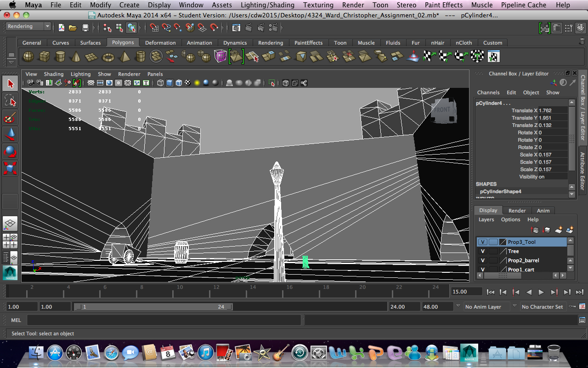Screen dimensions: 588x368
Task: Play animation forwards
Action: click(541, 292)
